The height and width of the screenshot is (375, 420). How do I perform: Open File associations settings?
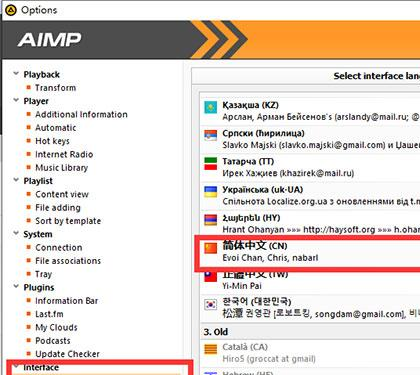coord(68,261)
